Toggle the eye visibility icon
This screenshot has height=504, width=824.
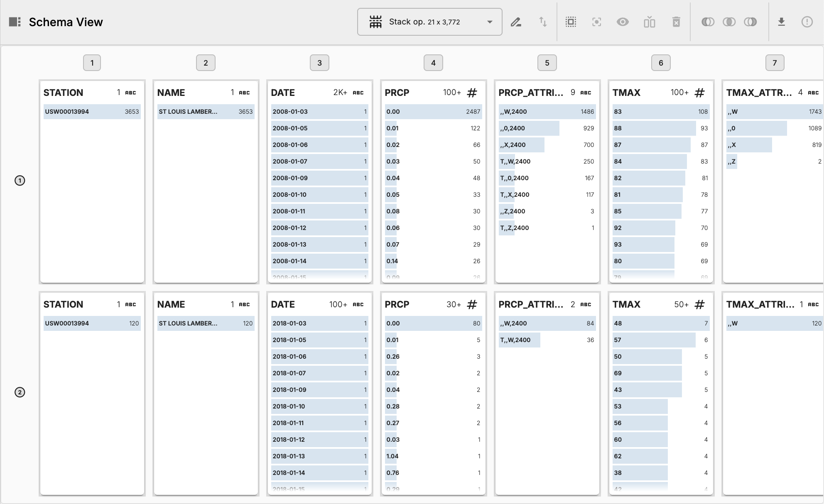click(623, 22)
